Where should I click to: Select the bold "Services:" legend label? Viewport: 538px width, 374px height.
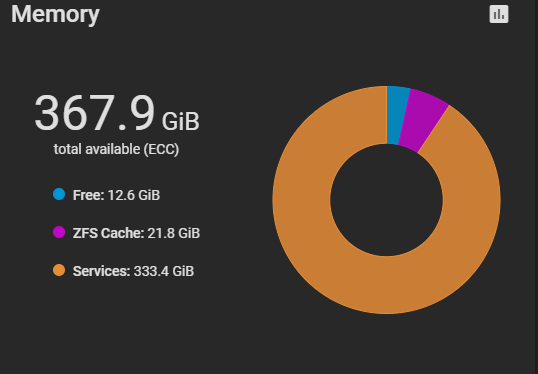point(102,271)
